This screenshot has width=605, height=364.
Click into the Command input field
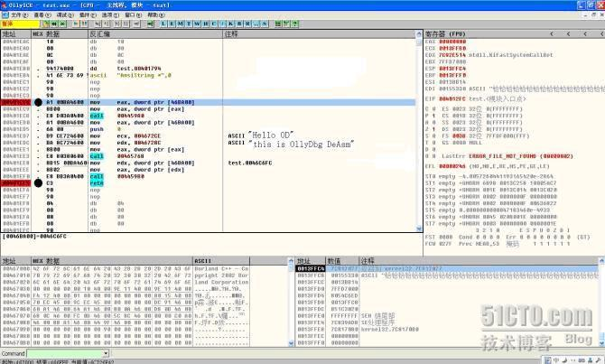[65, 353]
